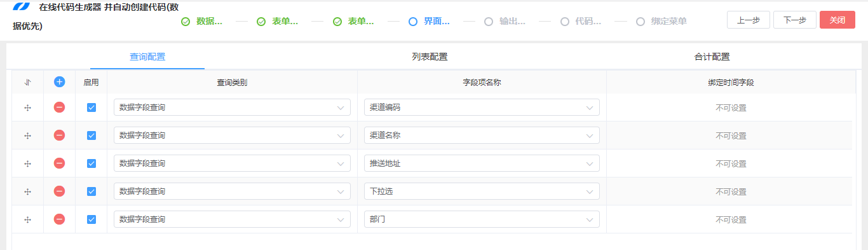
Task: Remove the 渠道名称 row with minus icon
Action: point(59,135)
